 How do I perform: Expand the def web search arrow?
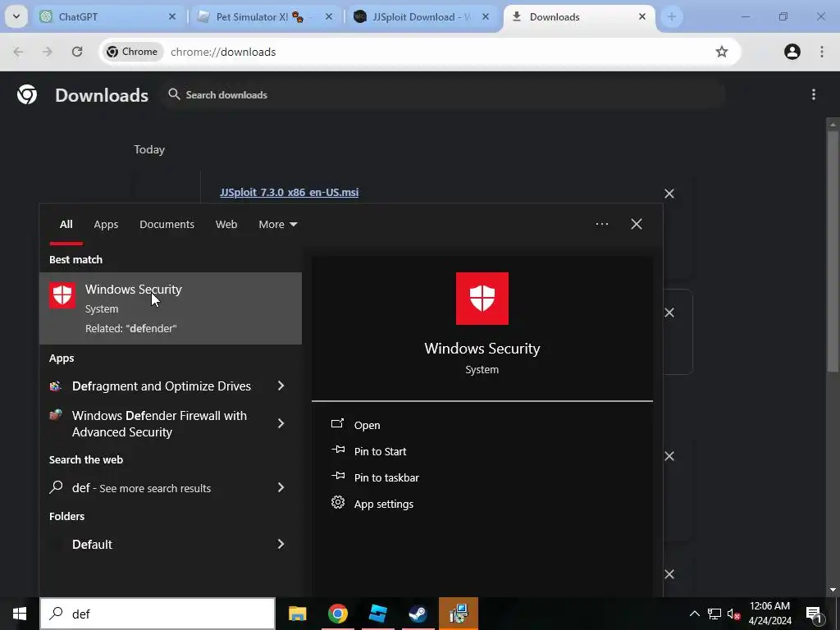[x=281, y=487]
